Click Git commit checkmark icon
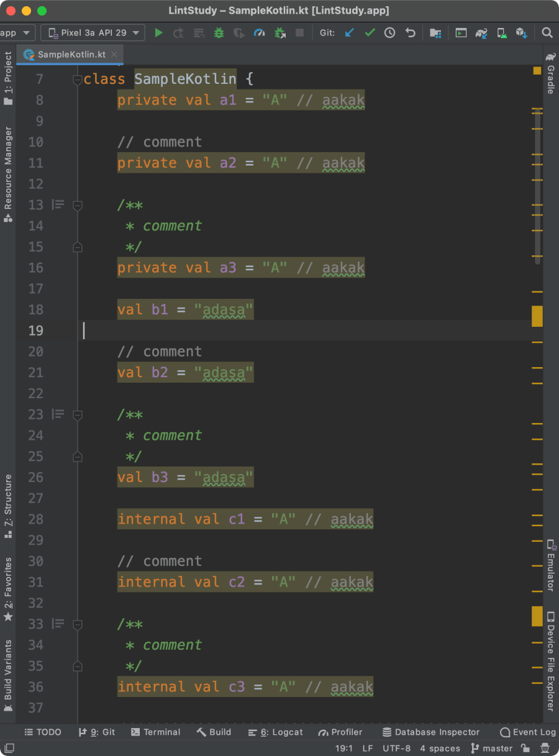 click(x=370, y=33)
